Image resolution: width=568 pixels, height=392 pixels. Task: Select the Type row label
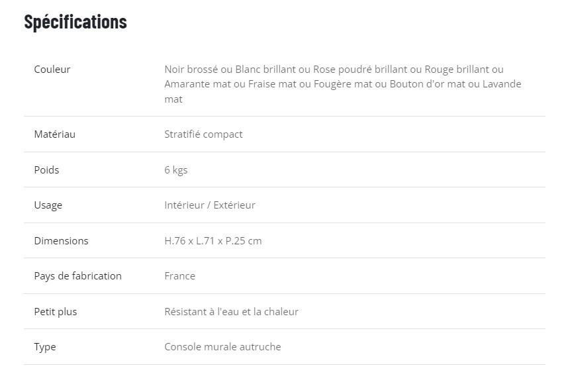[x=45, y=347]
